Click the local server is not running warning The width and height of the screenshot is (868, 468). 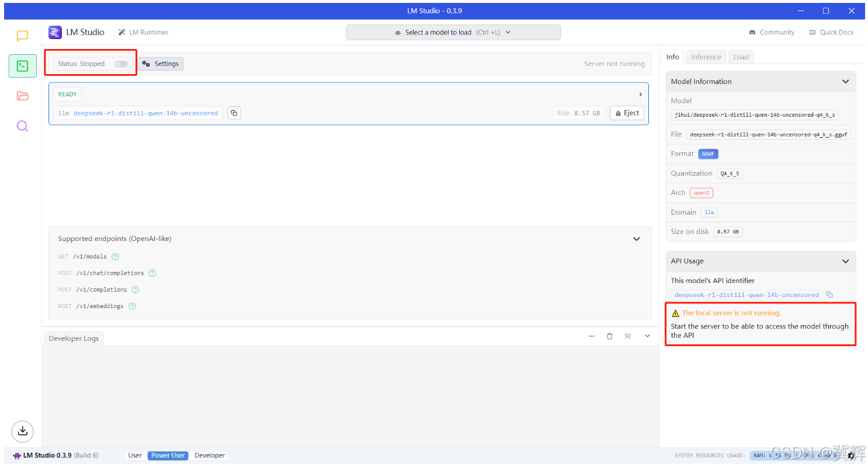click(x=731, y=313)
